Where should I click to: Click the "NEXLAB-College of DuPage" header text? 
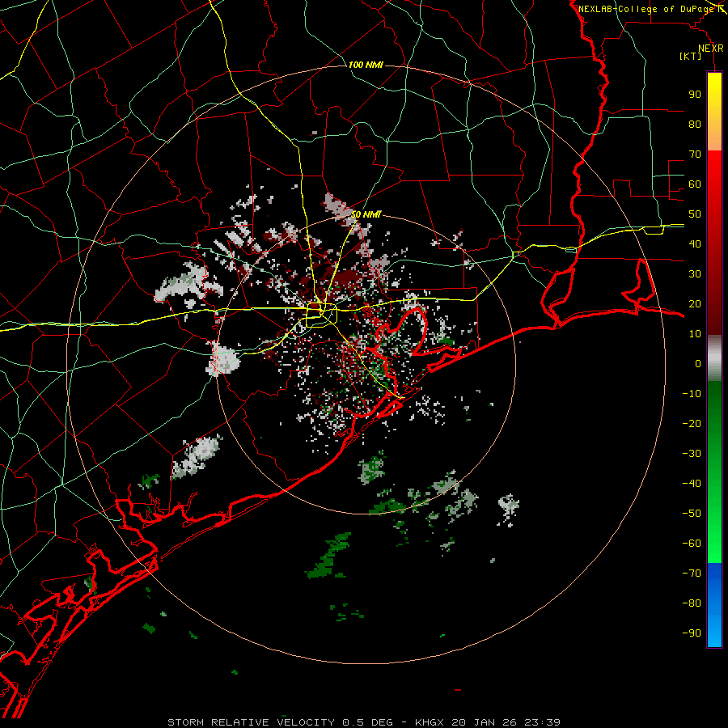[x=645, y=9]
